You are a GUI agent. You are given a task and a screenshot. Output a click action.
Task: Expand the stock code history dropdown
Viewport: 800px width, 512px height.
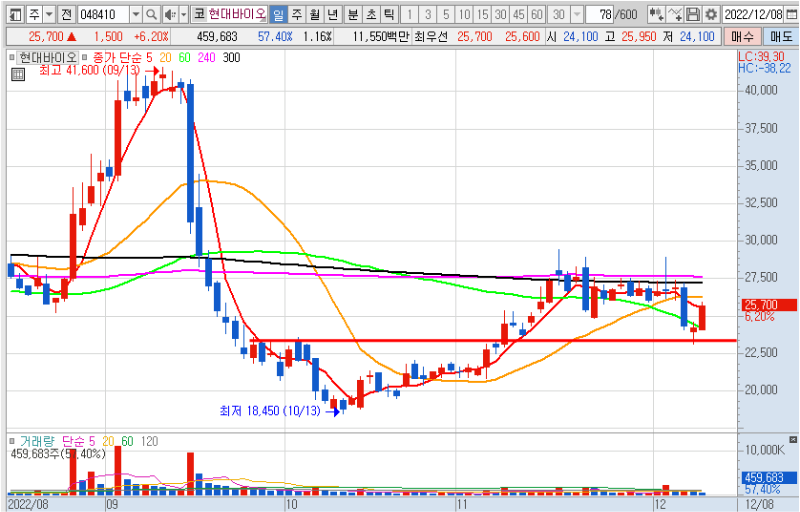click(x=136, y=14)
